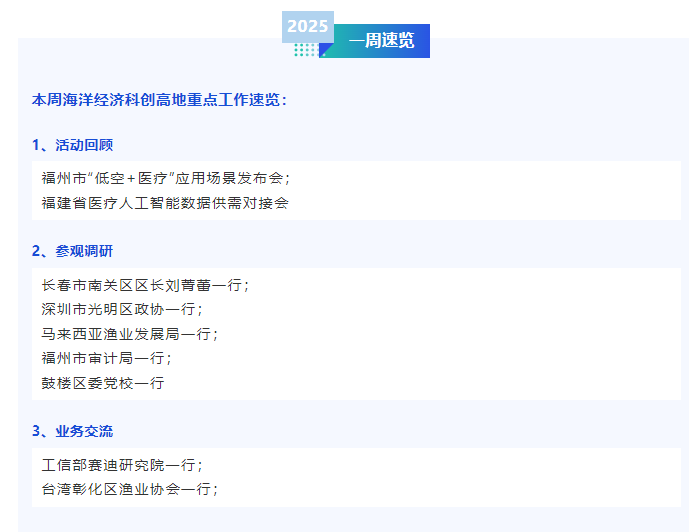The image size is (689, 532).
Task: Click the line 福州市"低空+医疗"应用场景发布会
Action: [166, 178]
